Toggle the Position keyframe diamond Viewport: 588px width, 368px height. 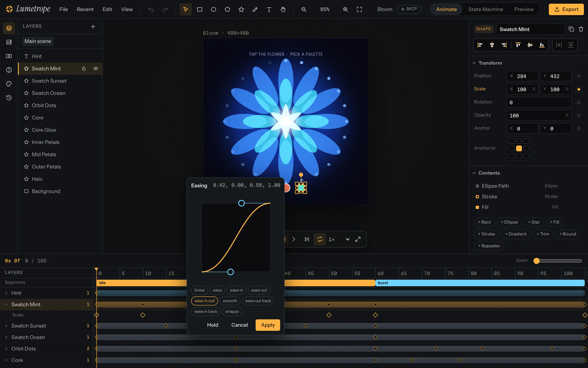tap(579, 76)
